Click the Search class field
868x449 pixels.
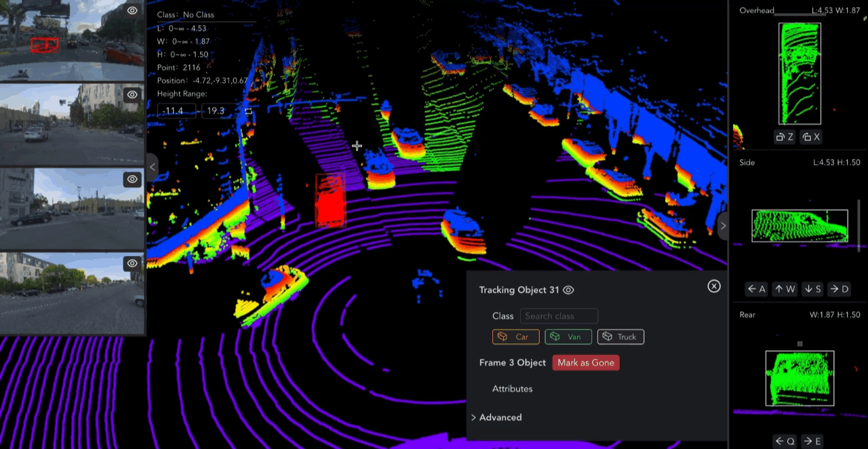tap(559, 316)
